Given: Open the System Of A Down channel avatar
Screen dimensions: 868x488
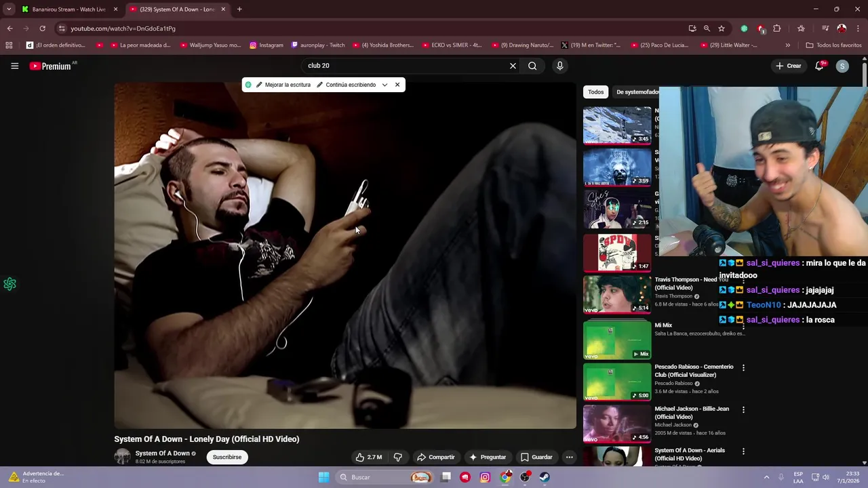Looking at the screenshot, I should [122, 457].
